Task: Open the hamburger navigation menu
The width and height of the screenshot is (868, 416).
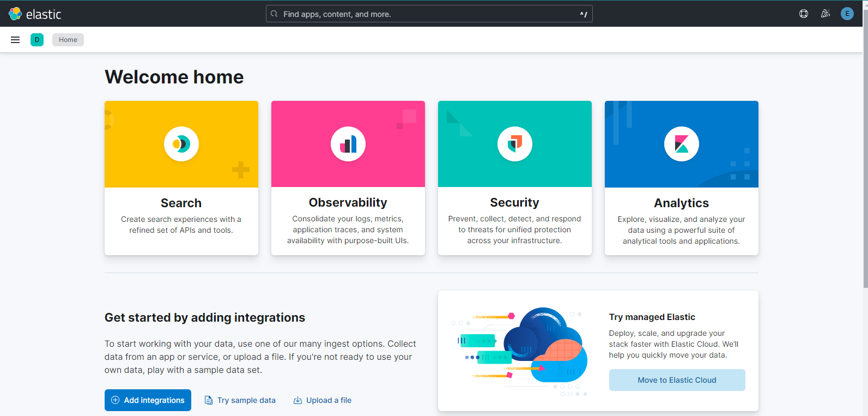Action: (15, 40)
